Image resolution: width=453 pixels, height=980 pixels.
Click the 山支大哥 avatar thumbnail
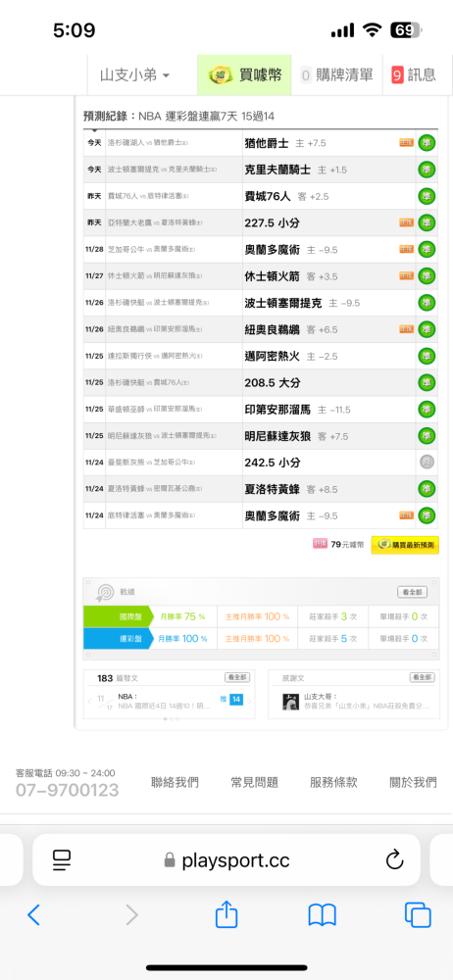[x=290, y=702]
